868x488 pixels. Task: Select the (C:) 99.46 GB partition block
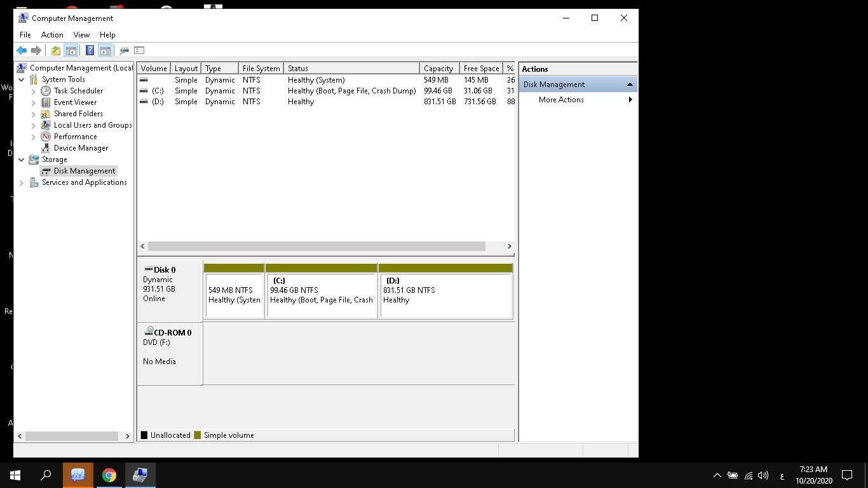322,291
